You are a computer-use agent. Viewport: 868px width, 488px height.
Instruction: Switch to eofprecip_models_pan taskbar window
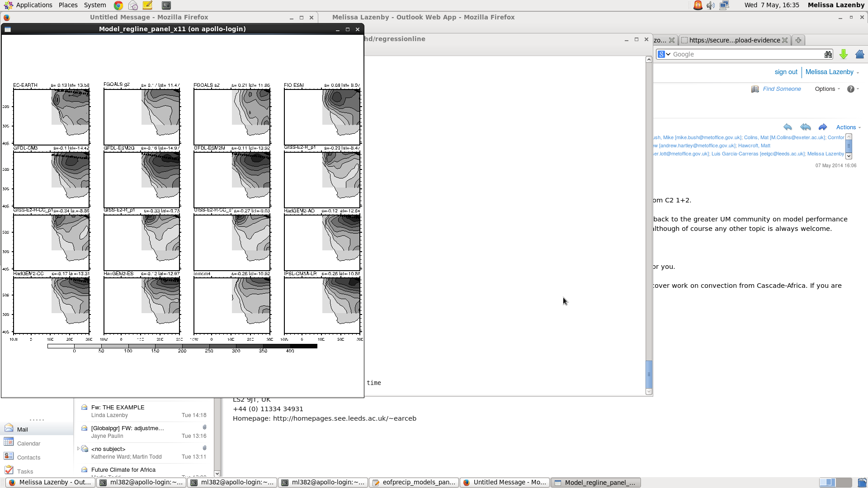414,482
